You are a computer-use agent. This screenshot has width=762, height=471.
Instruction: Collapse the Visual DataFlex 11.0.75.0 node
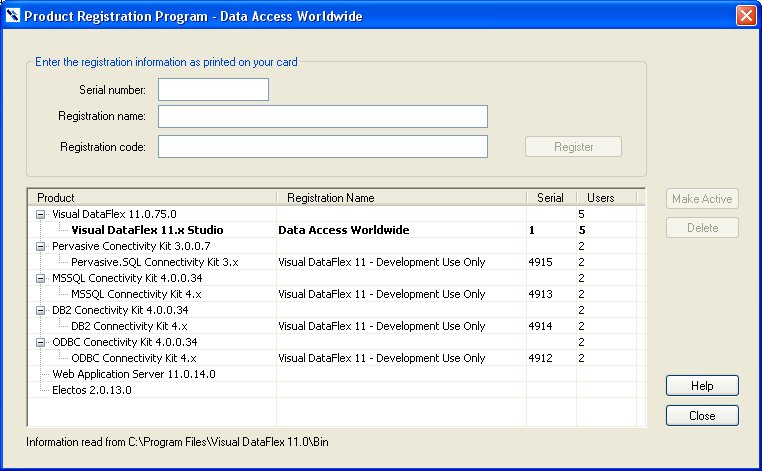coord(41,214)
